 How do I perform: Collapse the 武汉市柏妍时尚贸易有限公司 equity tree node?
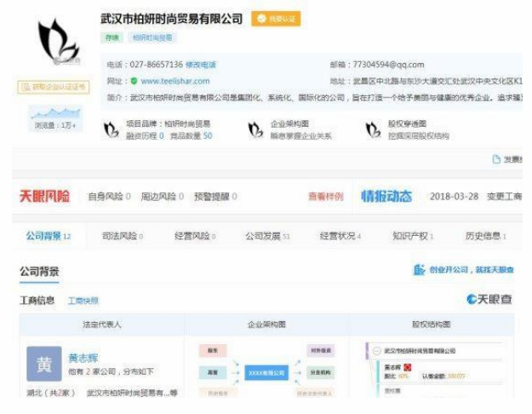click(376, 350)
